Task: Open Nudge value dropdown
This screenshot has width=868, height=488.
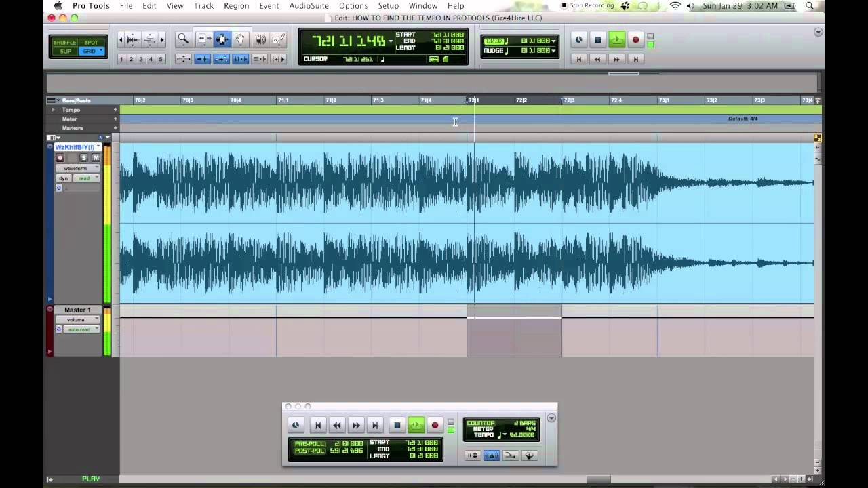Action: tap(553, 50)
